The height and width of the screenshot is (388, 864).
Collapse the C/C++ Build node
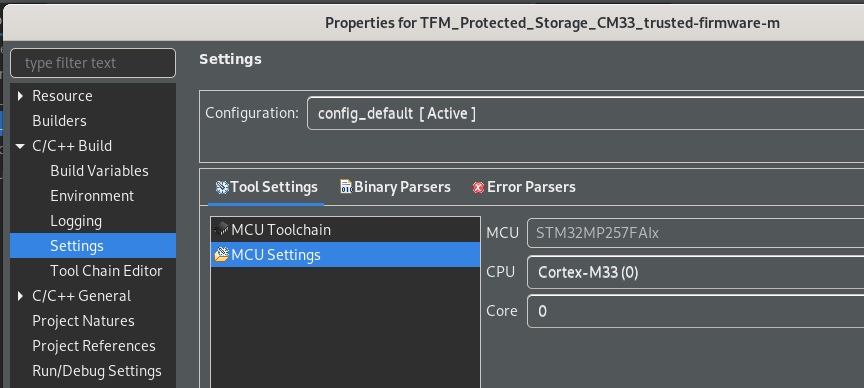coord(20,146)
